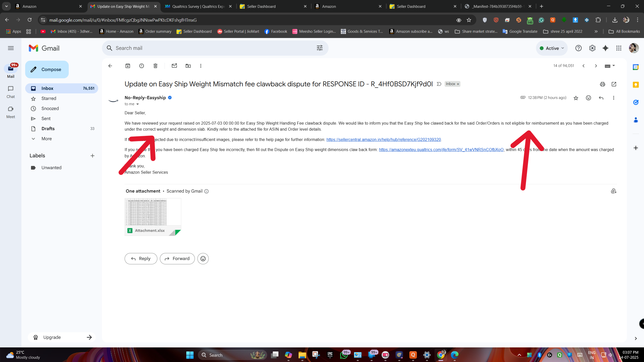Report this email as spam
The height and width of the screenshot is (362, 644).
pyautogui.click(x=141, y=66)
